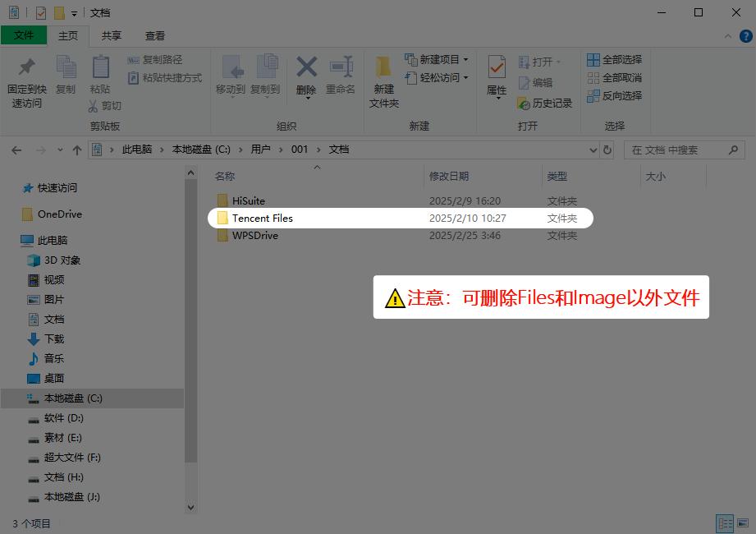Image resolution: width=756 pixels, height=534 pixels.
Task: Click the Paste icon in clipboard group
Action: [100, 74]
